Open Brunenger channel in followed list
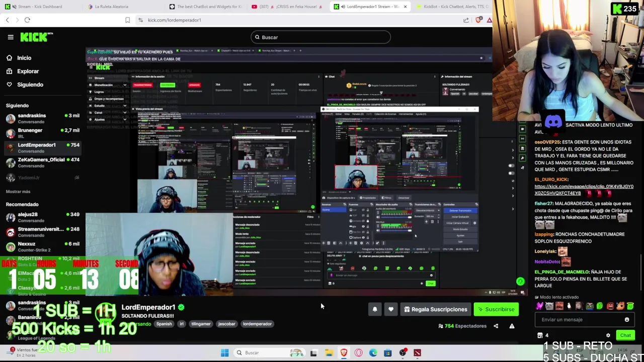The image size is (644, 362). (42, 133)
